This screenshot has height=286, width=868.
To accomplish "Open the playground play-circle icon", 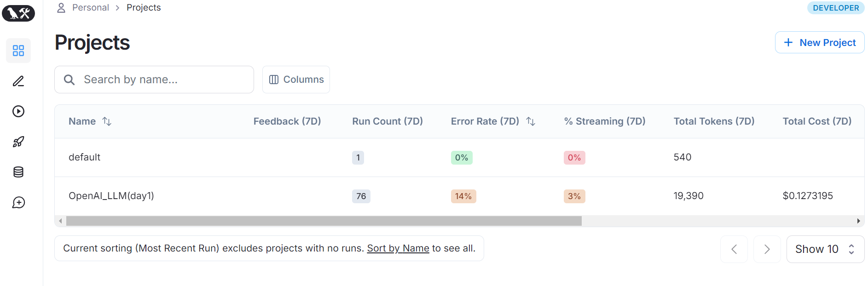I will pos(18,111).
